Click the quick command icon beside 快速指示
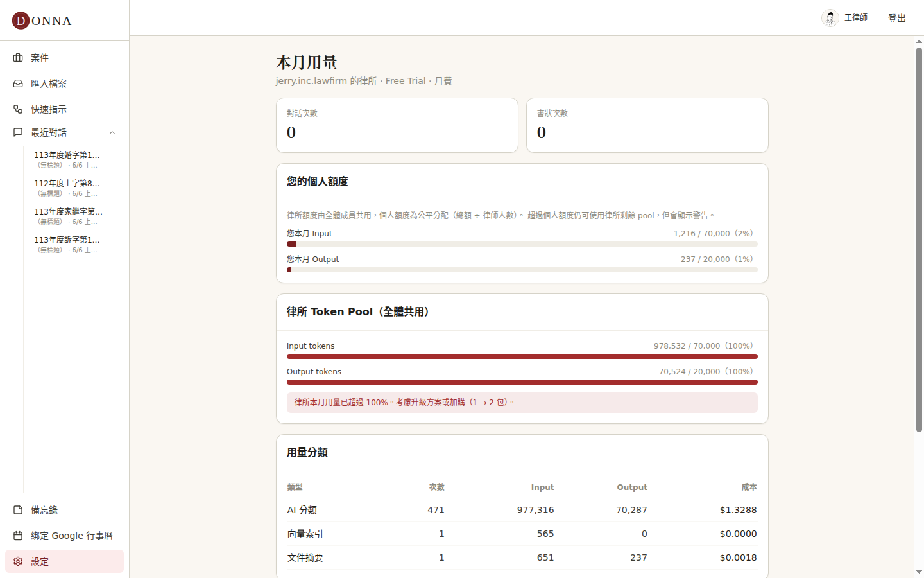 pyautogui.click(x=18, y=109)
